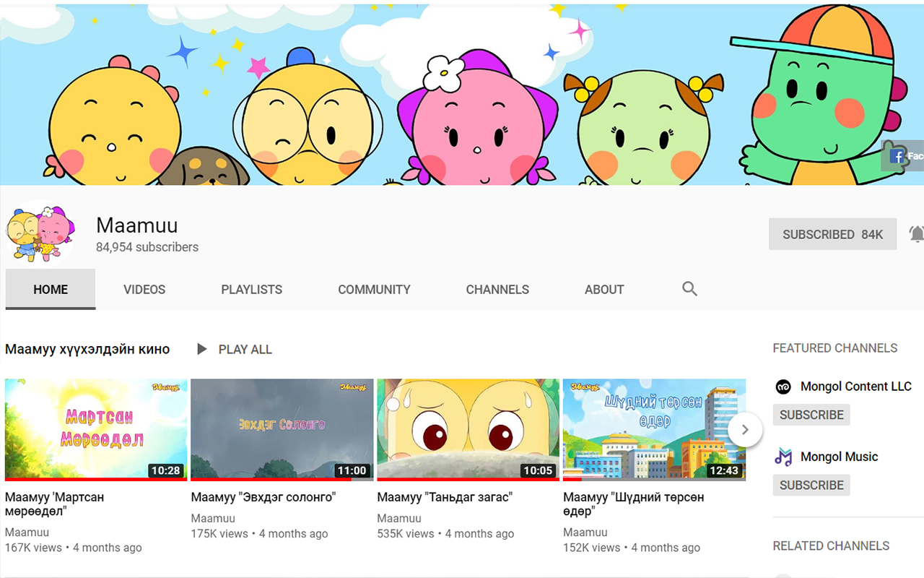Click the Maamuu cartoon channel banner
The height and width of the screenshot is (578, 924).
point(462,94)
